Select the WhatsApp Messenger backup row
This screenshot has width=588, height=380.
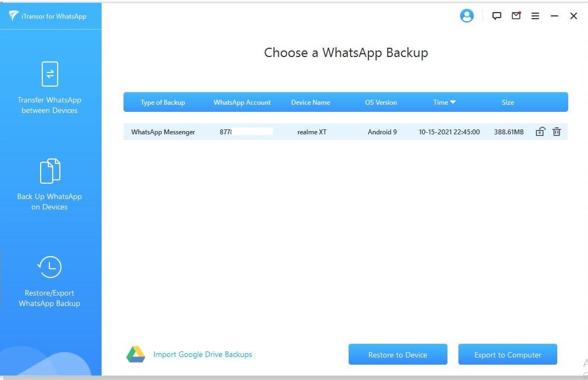point(345,132)
